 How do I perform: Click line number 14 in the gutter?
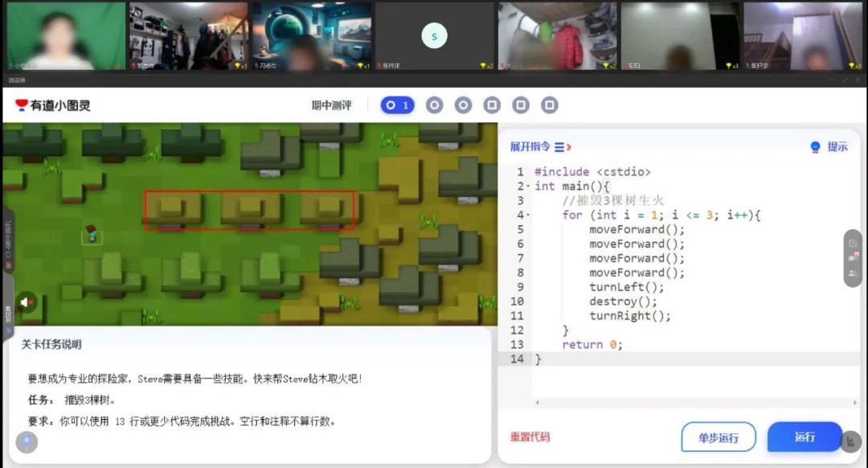(x=517, y=359)
